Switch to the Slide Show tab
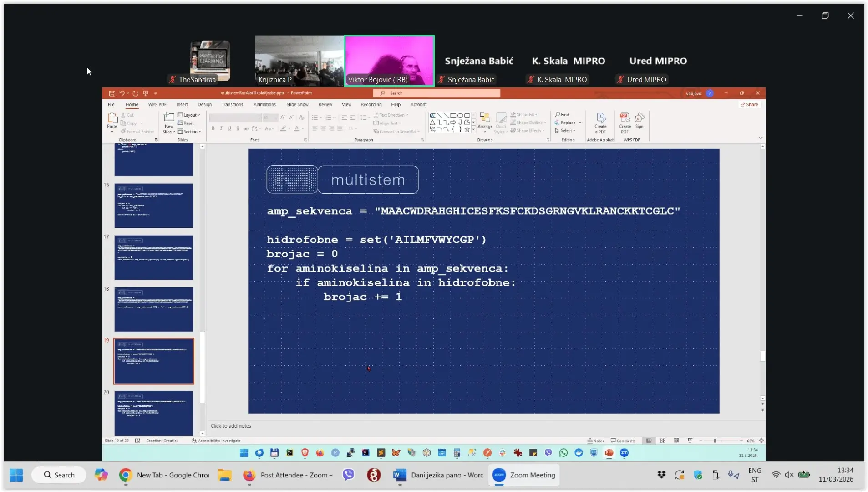 coord(297,105)
